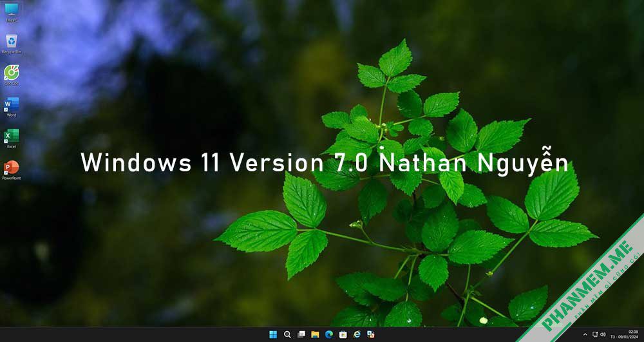Open taskbar Search

pos(287,335)
